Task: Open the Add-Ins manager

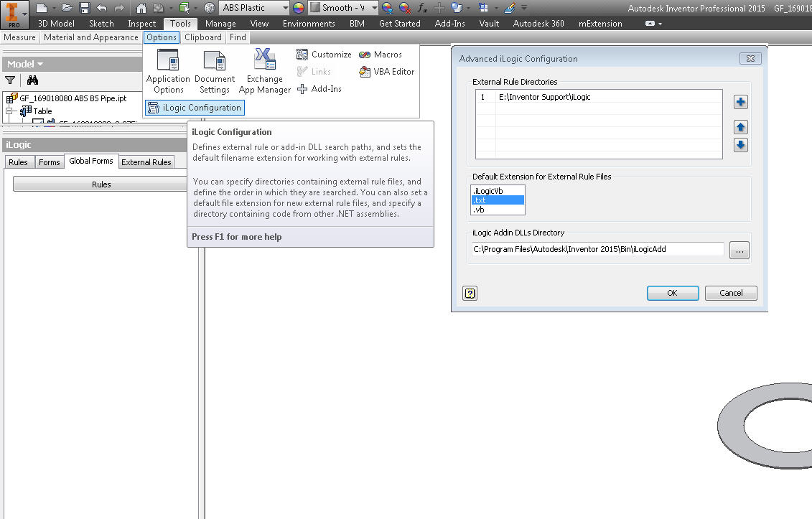Action: point(325,88)
